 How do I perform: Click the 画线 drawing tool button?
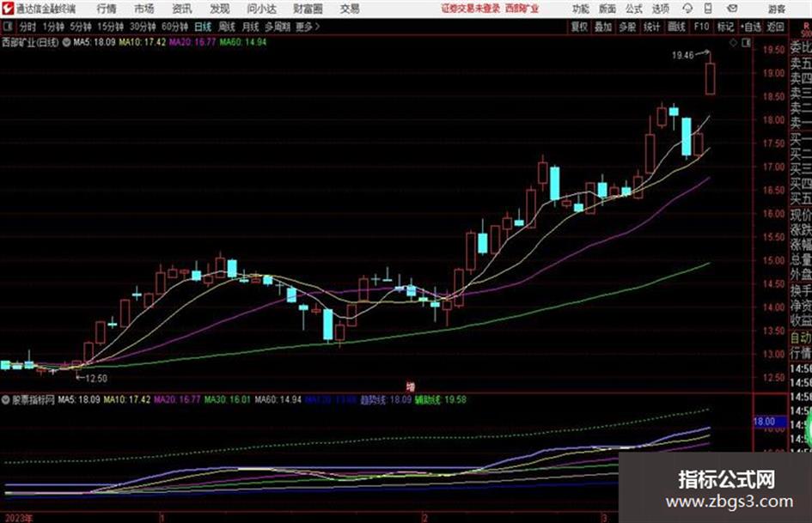676,27
